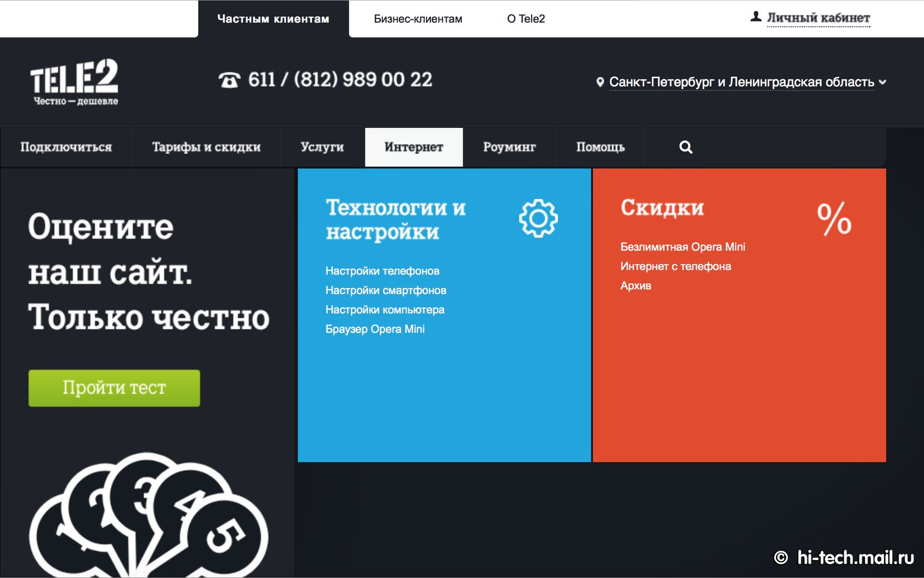Click the user icon beside Личный кабинет
The height and width of the screenshot is (578, 924).
pyautogui.click(x=755, y=17)
